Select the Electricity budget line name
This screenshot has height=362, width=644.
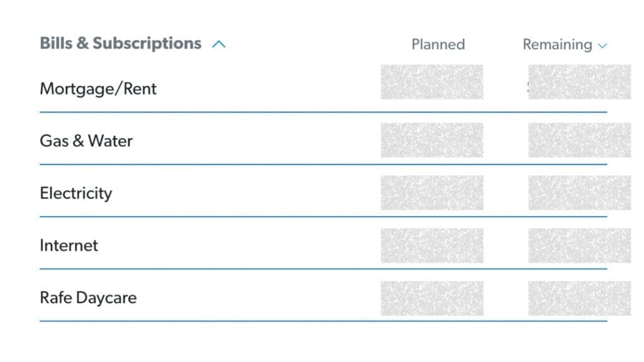75,193
